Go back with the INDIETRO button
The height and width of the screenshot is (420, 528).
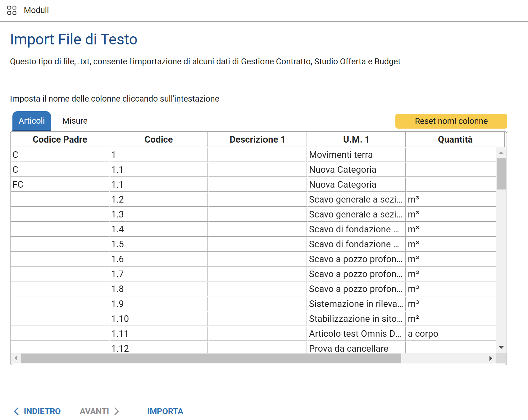click(x=37, y=411)
